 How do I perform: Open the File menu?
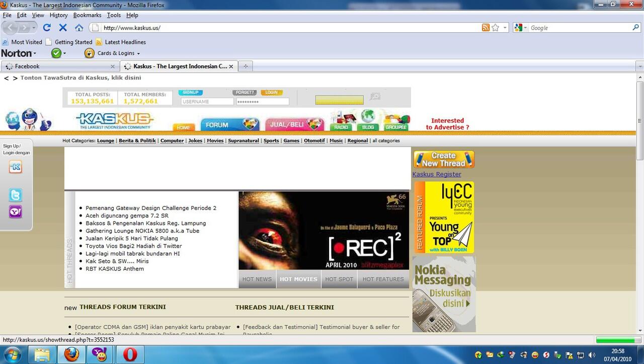7,15
